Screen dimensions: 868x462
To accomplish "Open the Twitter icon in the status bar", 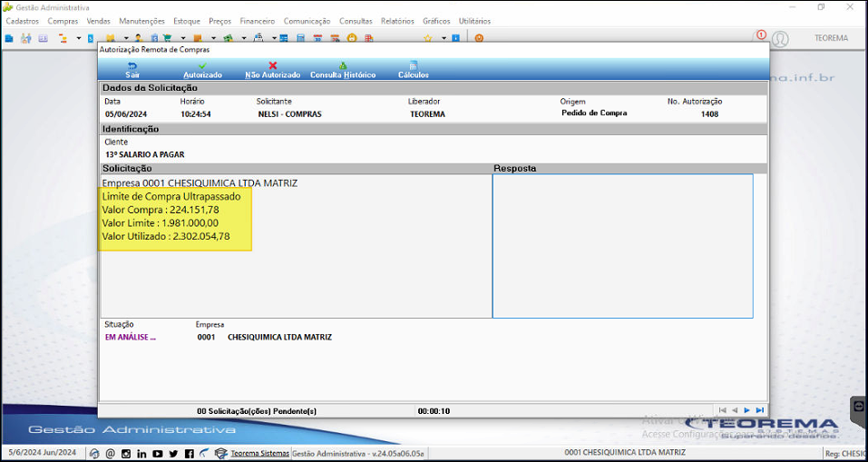I will 173,453.
